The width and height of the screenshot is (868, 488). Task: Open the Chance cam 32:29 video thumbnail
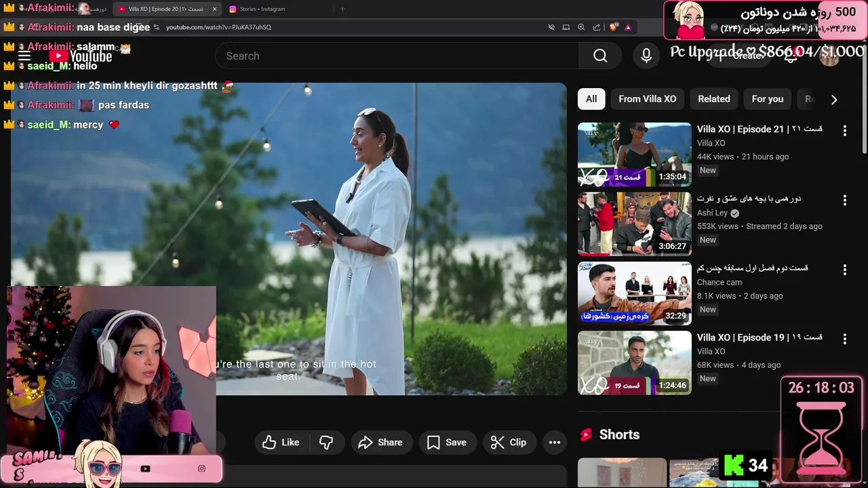tap(635, 293)
